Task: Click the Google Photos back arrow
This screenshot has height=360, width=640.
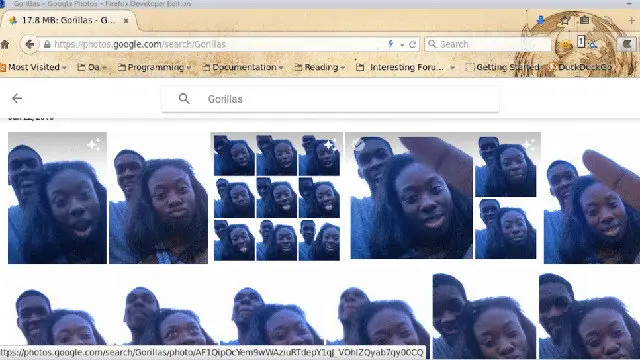Action: tap(17, 98)
